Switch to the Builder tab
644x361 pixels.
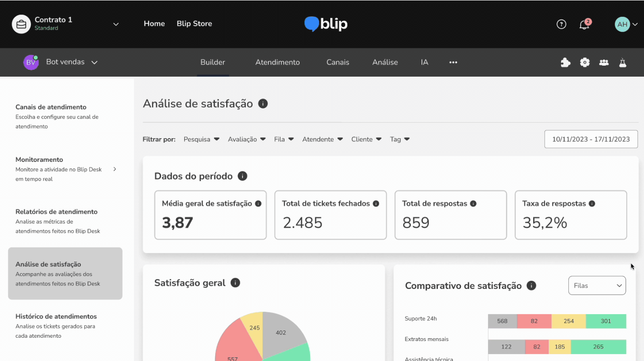213,62
